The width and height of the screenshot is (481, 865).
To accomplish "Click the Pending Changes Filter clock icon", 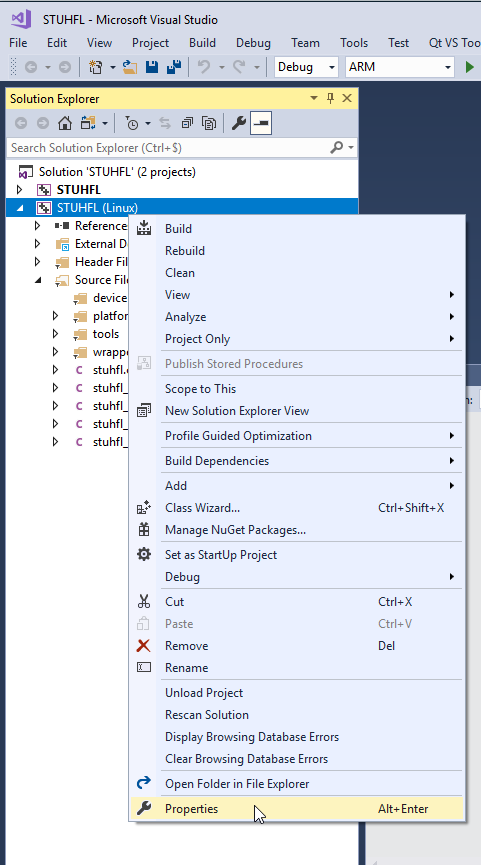I will pos(132,123).
